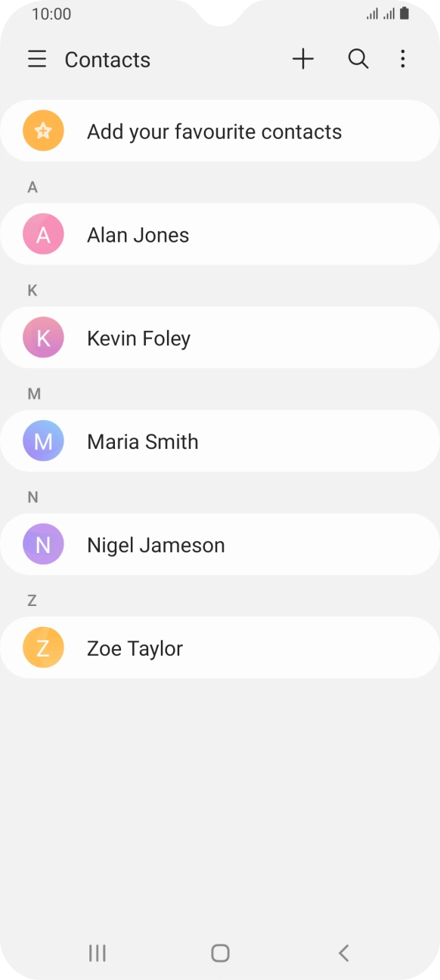Image resolution: width=440 pixels, height=980 pixels.
Task: Open the more options menu
Action: click(403, 59)
